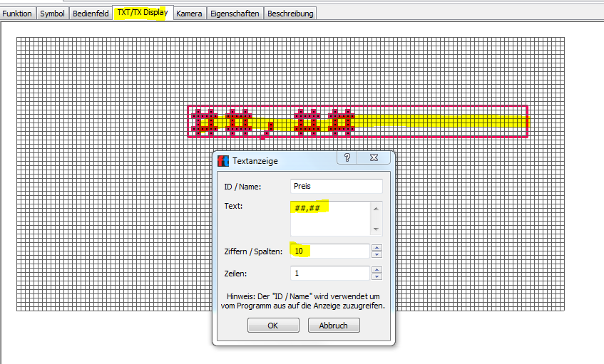The width and height of the screenshot is (604, 364).
Task: Show the Beschreibung tab
Action: 290,14
